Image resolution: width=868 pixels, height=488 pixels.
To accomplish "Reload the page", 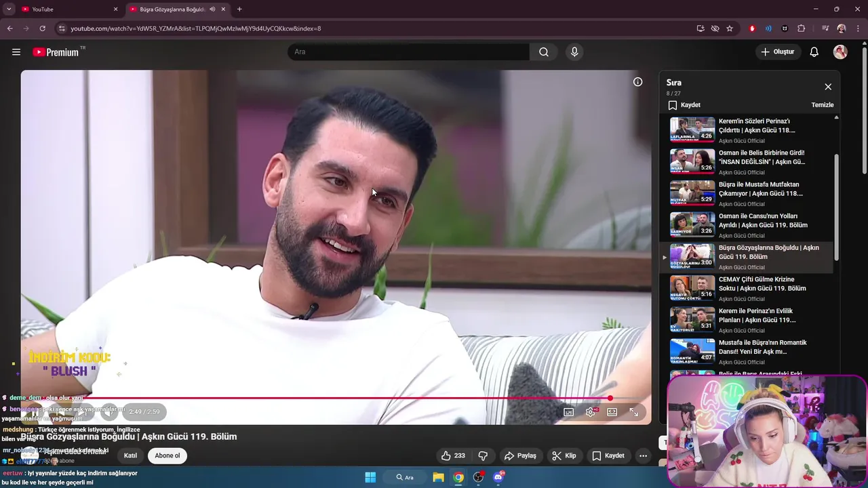I will [42, 28].
